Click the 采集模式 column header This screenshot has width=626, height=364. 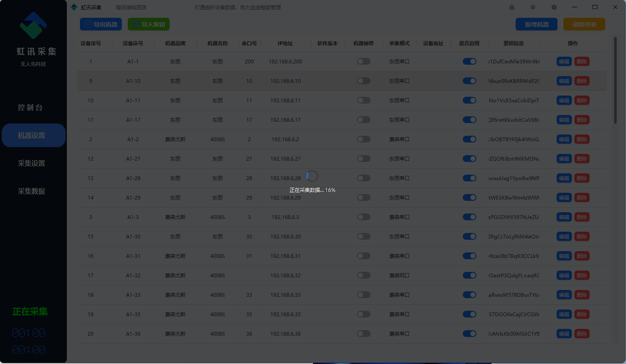tap(399, 43)
